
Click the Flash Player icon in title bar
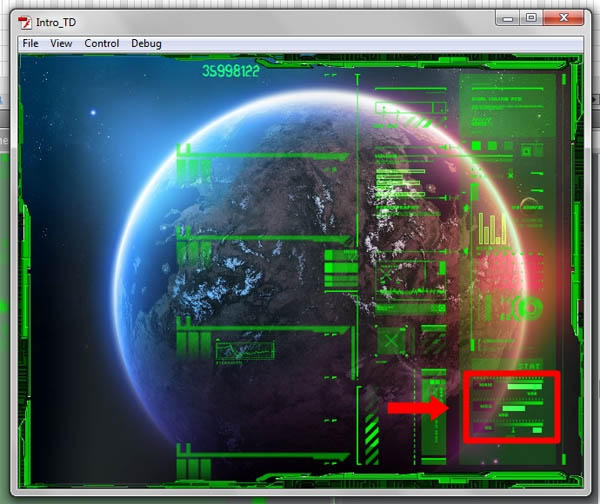pyautogui.click(x=25, y=23)
